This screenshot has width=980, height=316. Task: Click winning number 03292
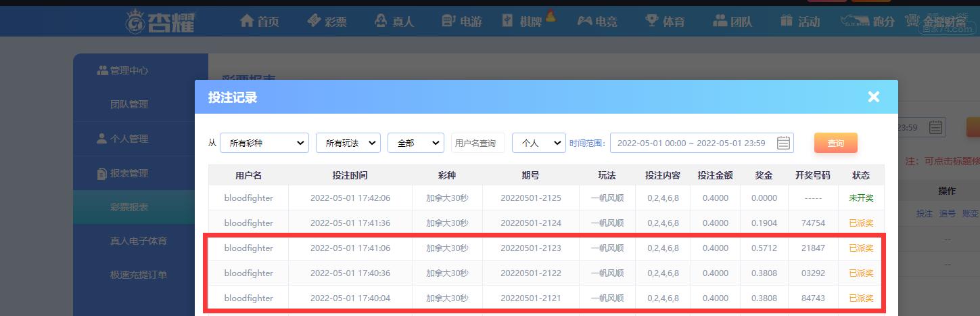coord(813,273)
